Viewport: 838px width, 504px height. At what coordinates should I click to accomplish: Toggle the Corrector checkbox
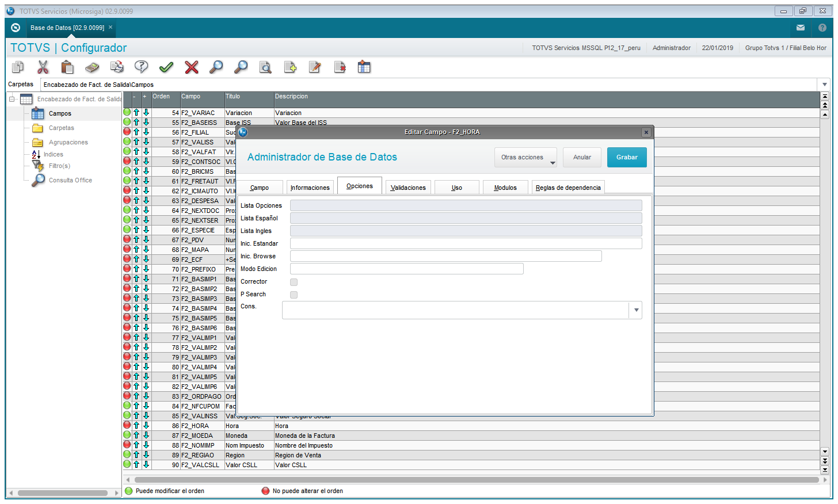(x=294, y=282)
